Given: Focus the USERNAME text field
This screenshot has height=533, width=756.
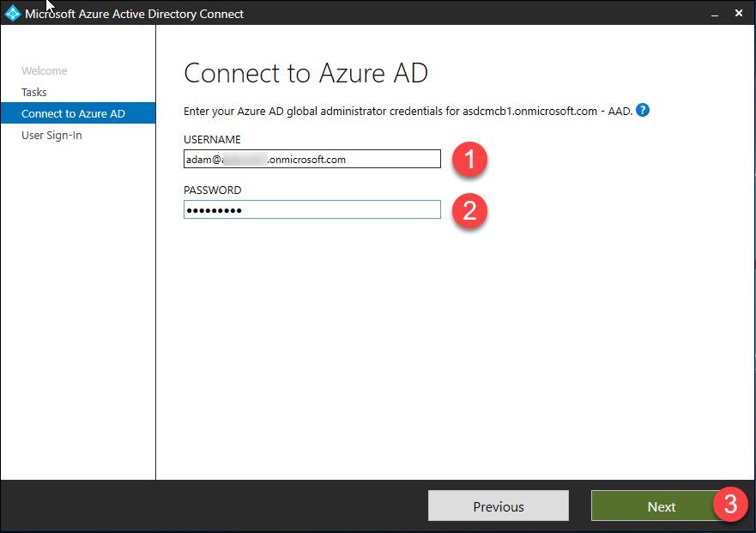Looking at the screenshot, I should (x=312, y=159).
